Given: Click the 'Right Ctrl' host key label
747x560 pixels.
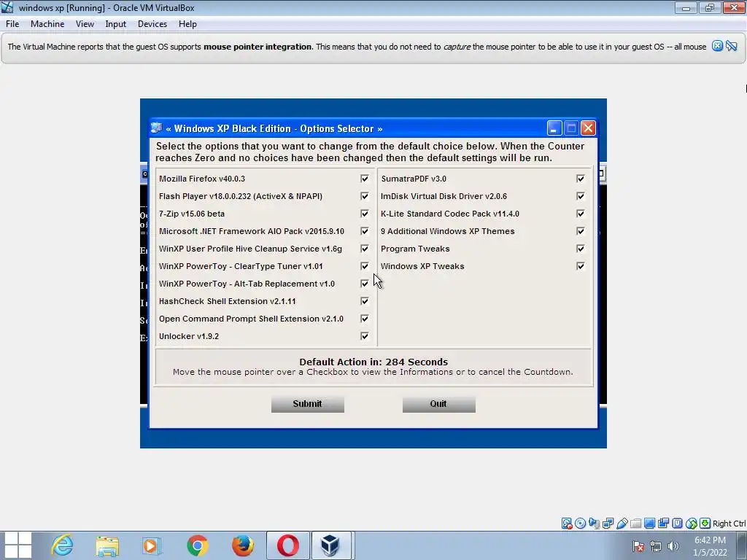Looking at the screenshot, I should [729, 524].
